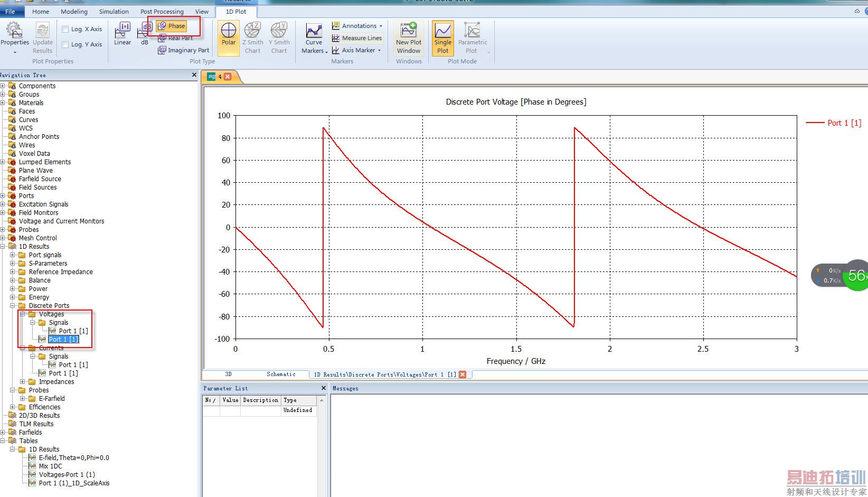
Task: Enable the Log. Y Axis checkbox
Action: pos(65,45)
